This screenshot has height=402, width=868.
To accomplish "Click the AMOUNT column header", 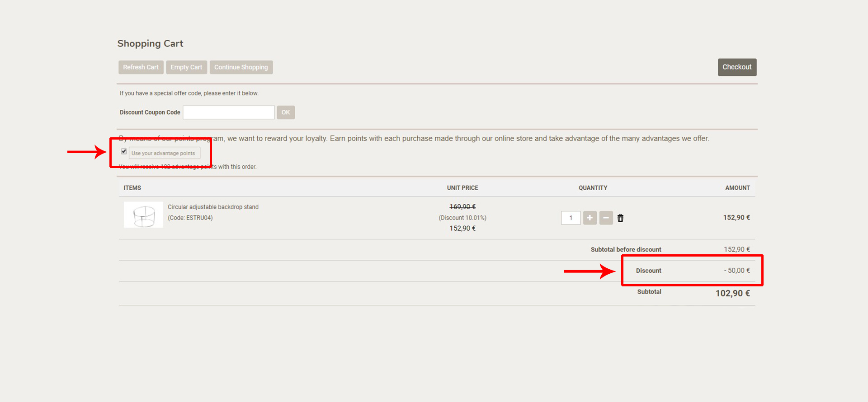I will tap(737, 188).
